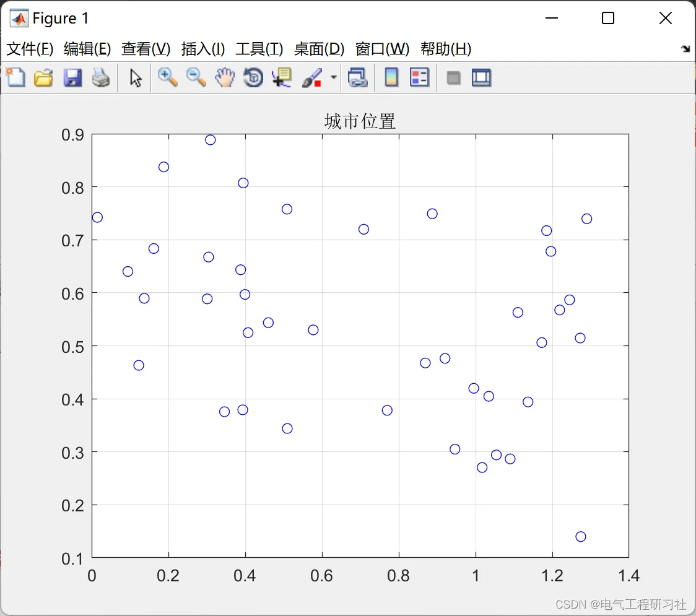Open the 编辑(E) menu

(x=87, y=49)
